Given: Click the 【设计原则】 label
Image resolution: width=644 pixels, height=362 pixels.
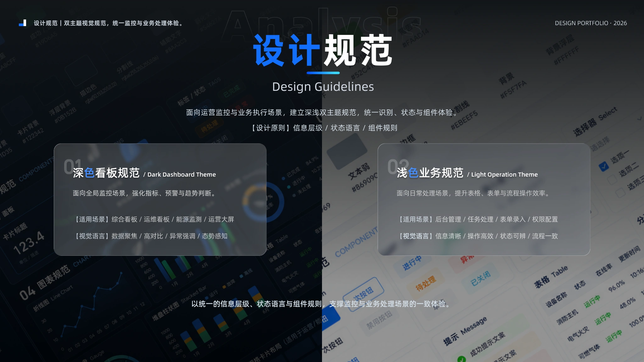Looking at the screenshot, I should [x=271, y=128].
